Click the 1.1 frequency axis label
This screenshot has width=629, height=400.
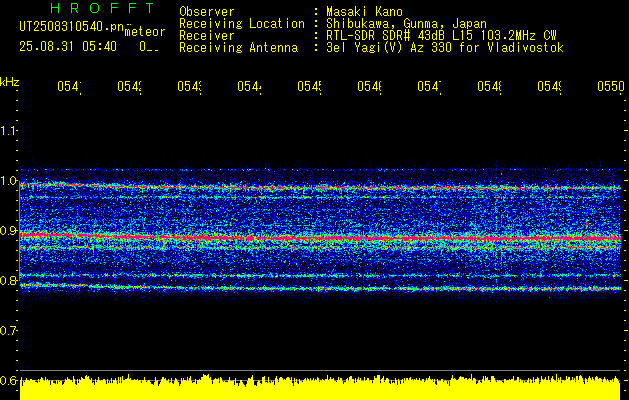[8, 131]
